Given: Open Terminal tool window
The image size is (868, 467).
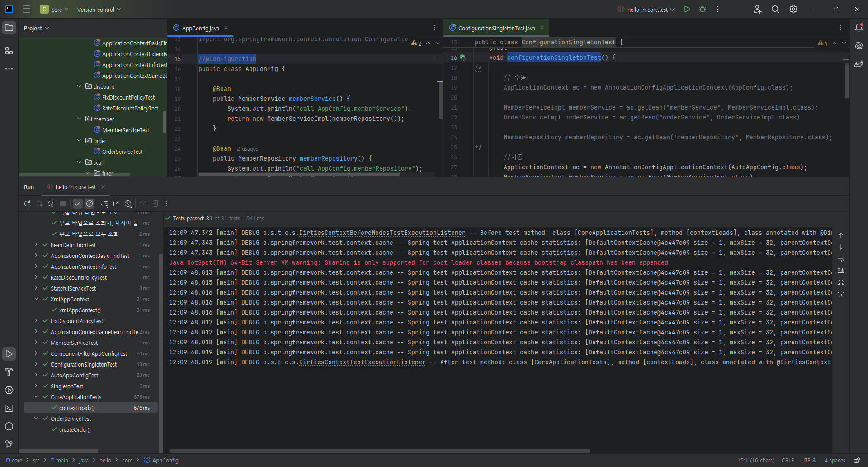Looking at the screenshot, I should coord(9,408).
